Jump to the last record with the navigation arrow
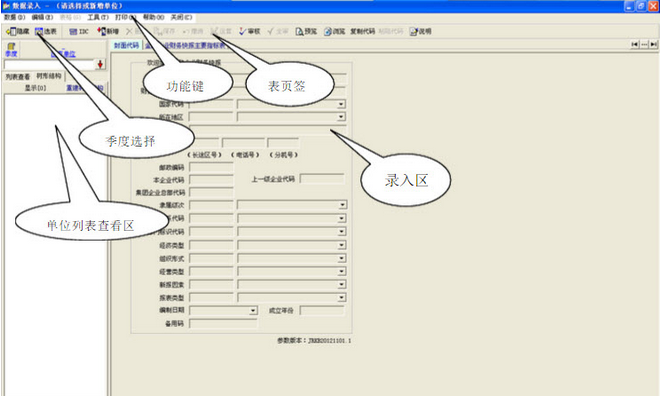The width and height of the screenshot is (660, 397). coord(653,44)
